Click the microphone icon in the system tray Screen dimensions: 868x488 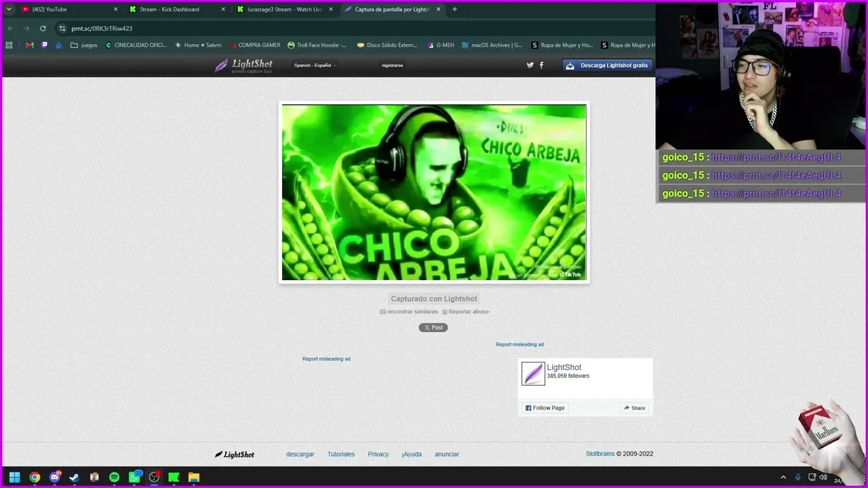(x=797, y=477)
